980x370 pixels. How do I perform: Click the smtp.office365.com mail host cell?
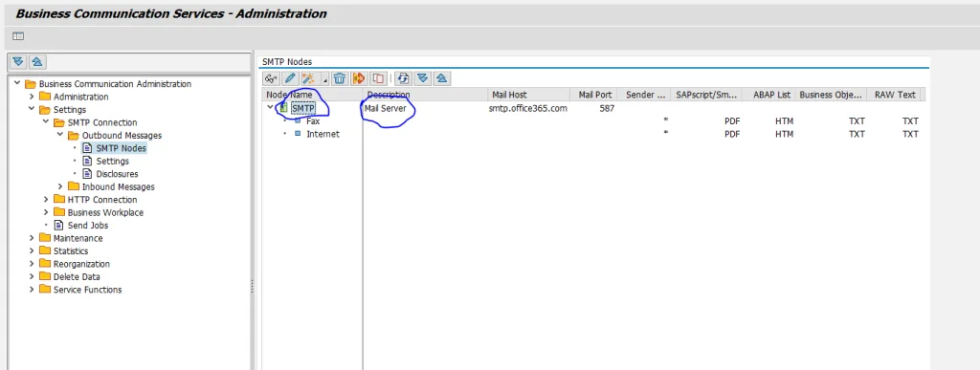coord(528,109)
